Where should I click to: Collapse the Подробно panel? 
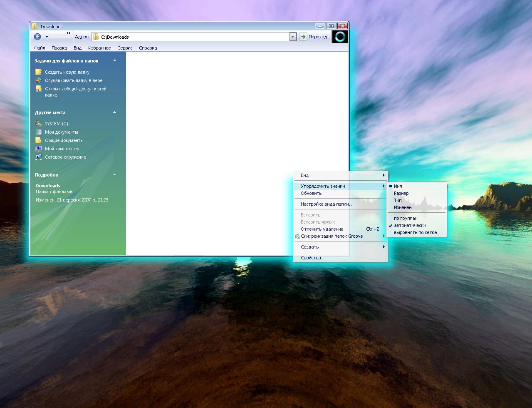point(115,175)
